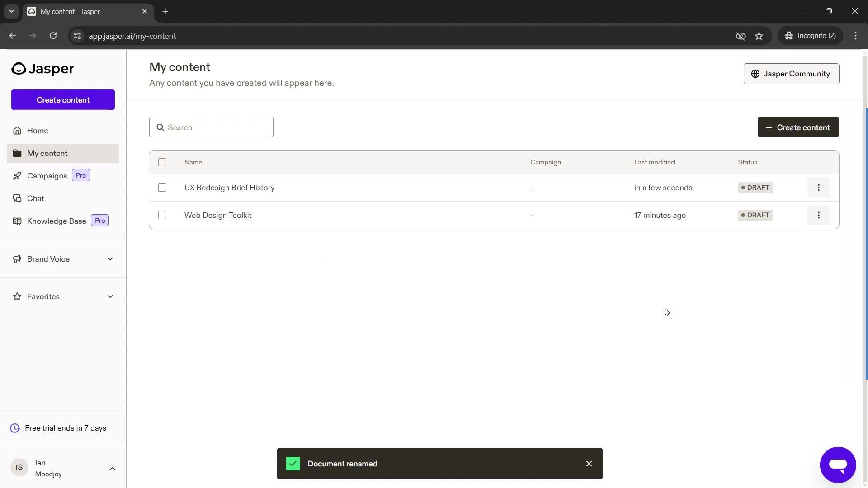Open three-dot menu for Web Design Toolkit
868x488 pixels.
tap(819, 215)
